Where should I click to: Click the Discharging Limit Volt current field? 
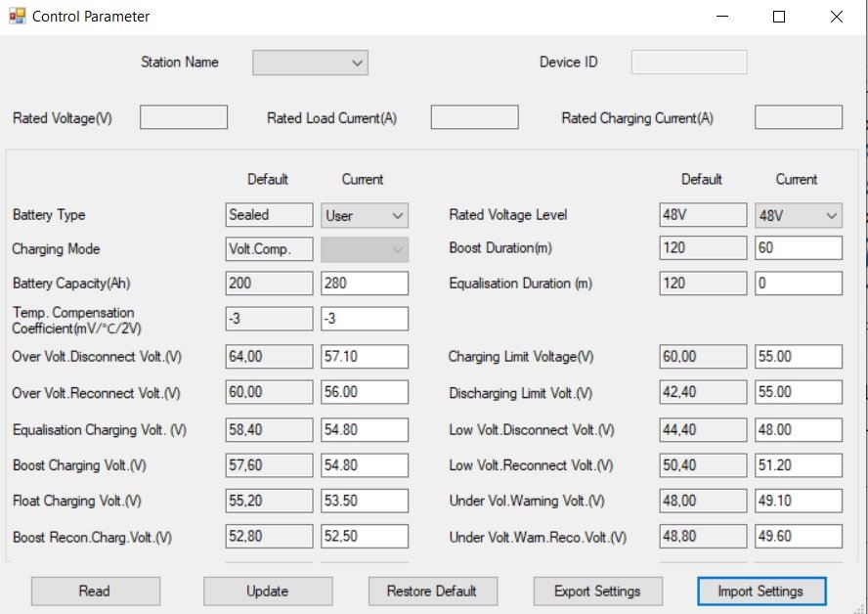[x=799, y=393]
